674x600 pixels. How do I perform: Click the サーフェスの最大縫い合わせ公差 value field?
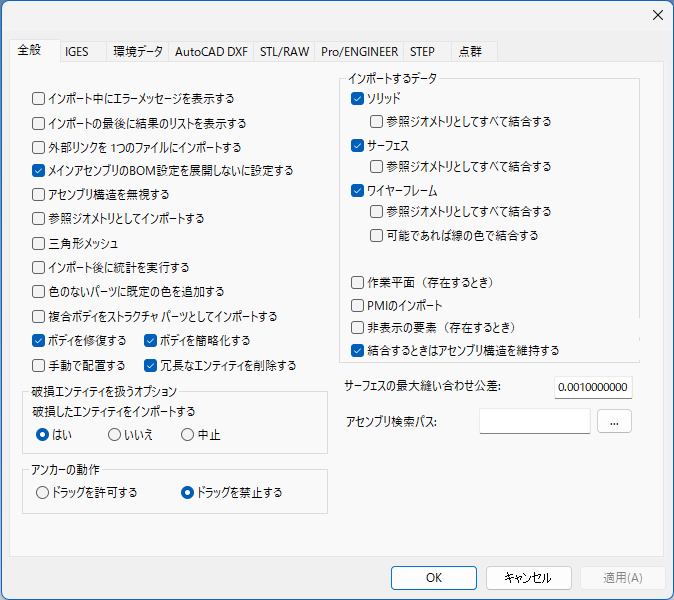(593, 387)
